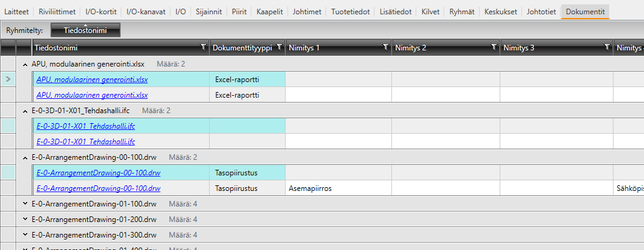Click the Tiedostonimi grouping button
Viewport: 644px width, 250px height.
(x=85, y=30)
